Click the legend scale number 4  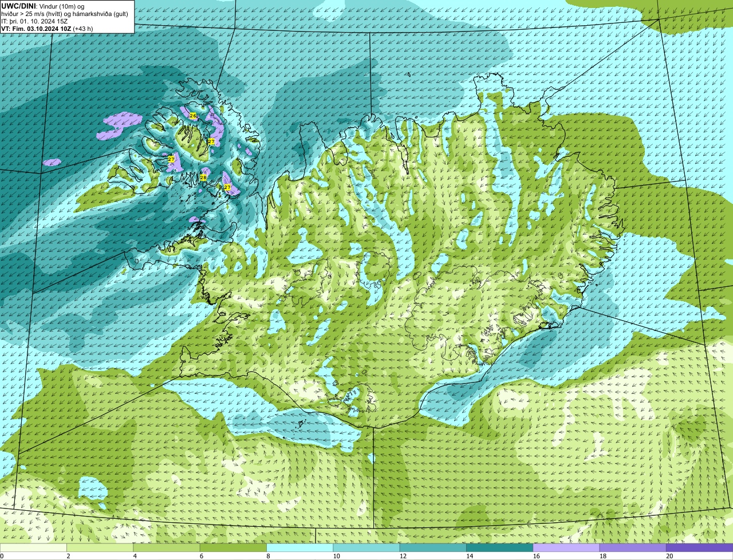click(x=135, y=556)
